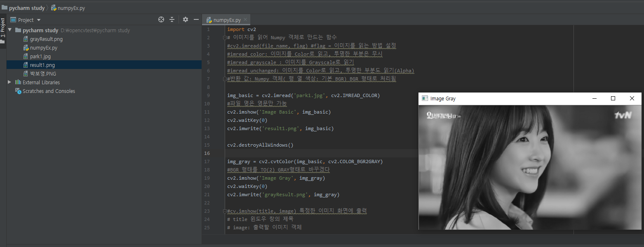The width and height of the screenshot is (644, 247).
Task: Click the External Libraries bar-chart icon
Action: [18, 82]
